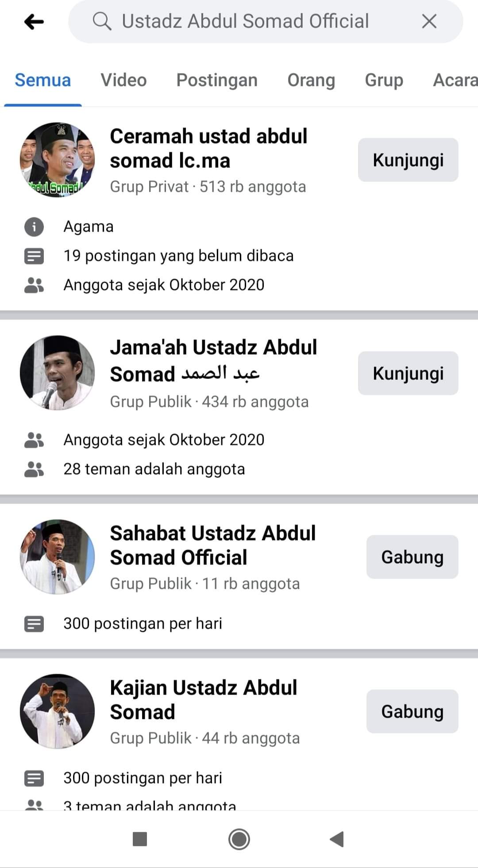
Task: Tap the magnifying glass search icon
Action: pos(102,21)
